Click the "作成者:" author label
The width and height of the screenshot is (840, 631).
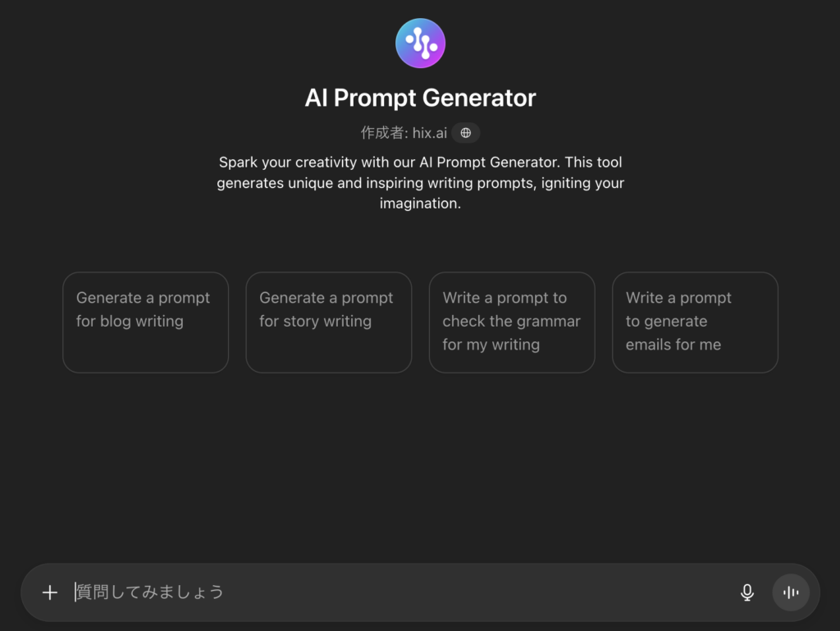(384, 133)
